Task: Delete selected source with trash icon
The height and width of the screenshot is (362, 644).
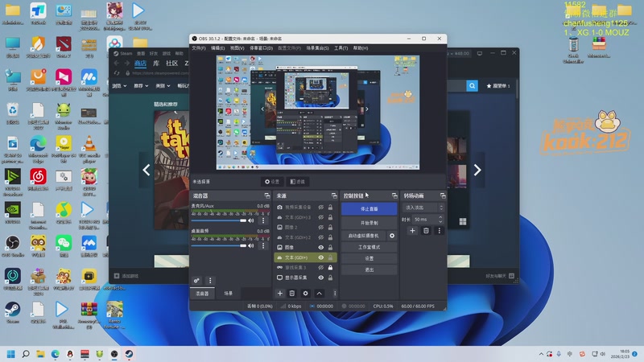Action: point(292,294)
